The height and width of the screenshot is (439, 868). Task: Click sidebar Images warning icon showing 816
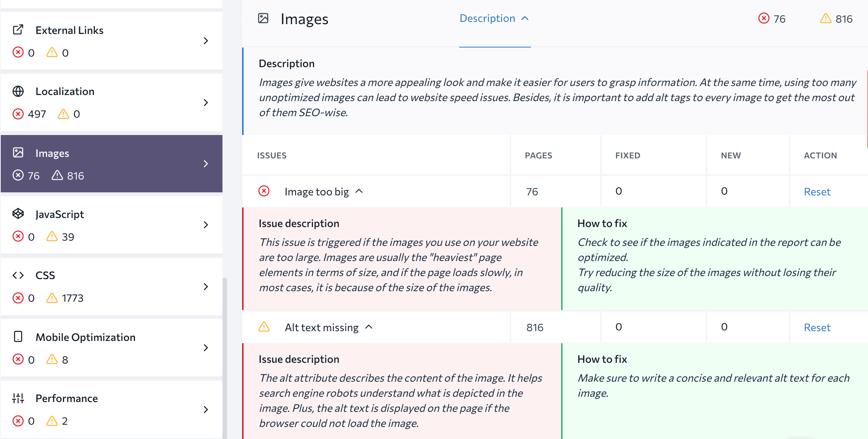(57, 175)
